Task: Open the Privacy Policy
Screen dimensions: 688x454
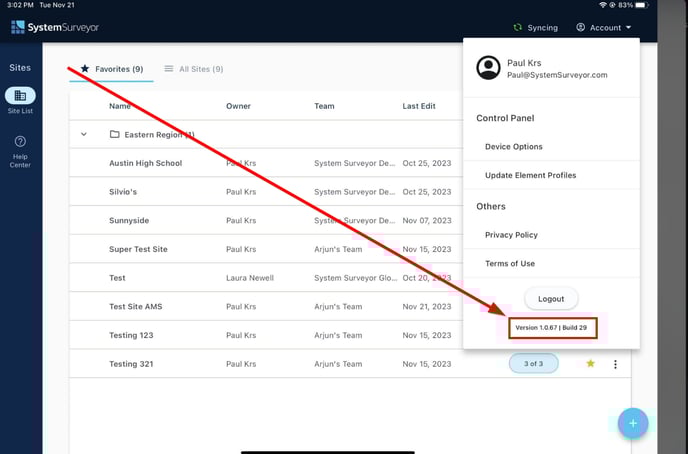Action: 511,235
